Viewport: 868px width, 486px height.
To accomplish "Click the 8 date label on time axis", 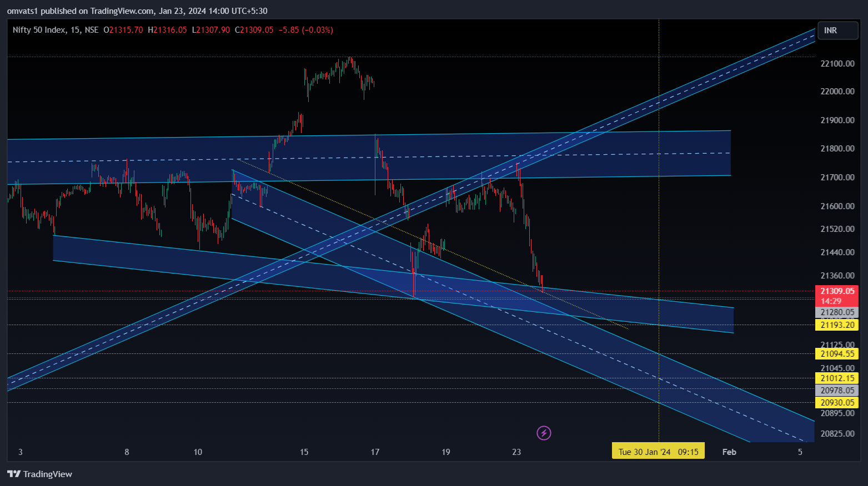I will pyautogui.click(x=127, y=452).
